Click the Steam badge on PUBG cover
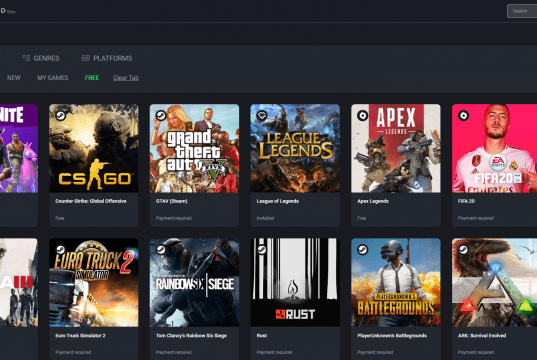Screen dimensions: 537x360 tap(362, 250)
